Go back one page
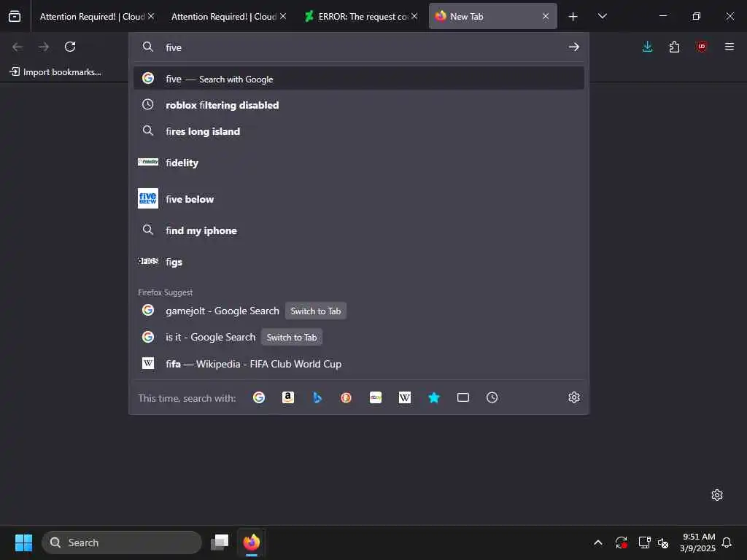Viewport: 747px width, 560px height. click(18, 47)
